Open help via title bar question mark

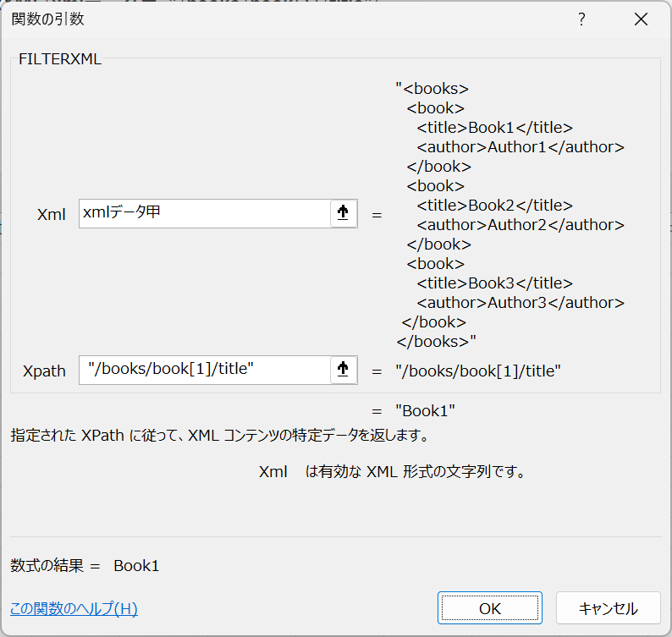tap(581, 19)
